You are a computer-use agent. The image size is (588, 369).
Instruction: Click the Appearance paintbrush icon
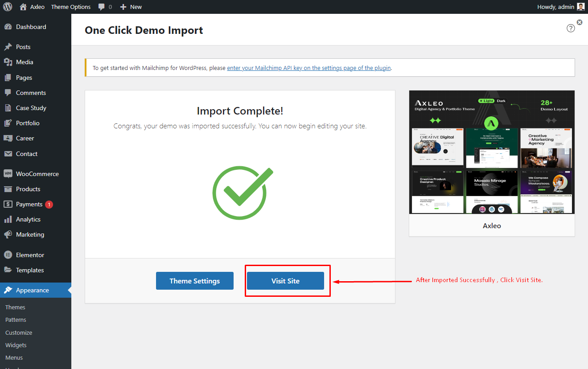(x=8, y=290)
